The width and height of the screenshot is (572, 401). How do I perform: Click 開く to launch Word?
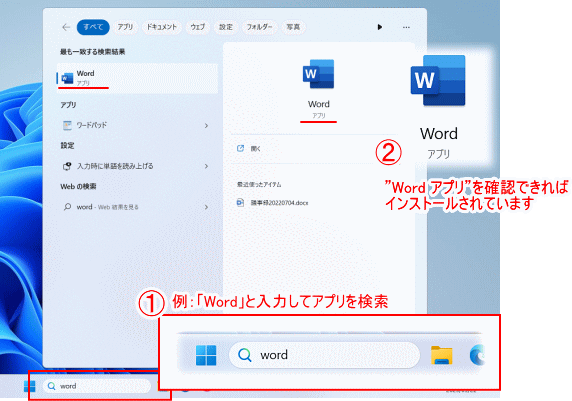coord(249,149)
